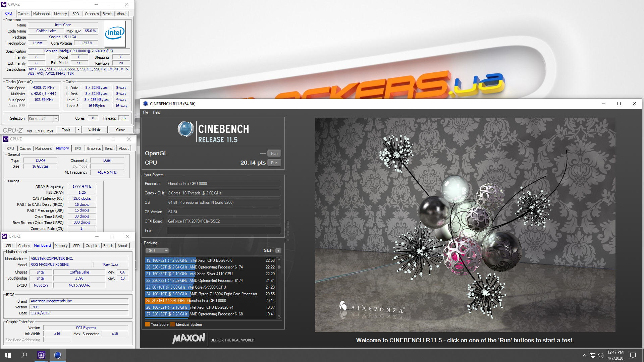
Task: Select ranking entry Xeon Silver 4110 CPU
Action: coord(210,274)
